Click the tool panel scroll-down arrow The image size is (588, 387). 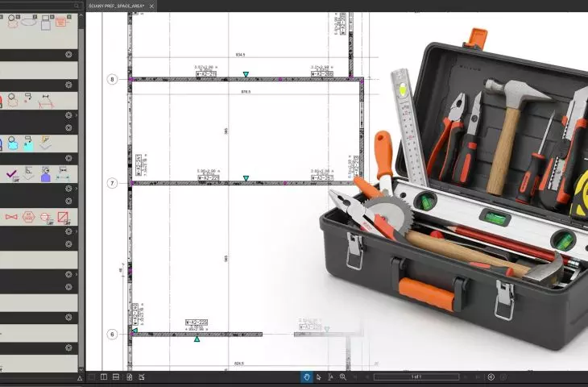81,370
